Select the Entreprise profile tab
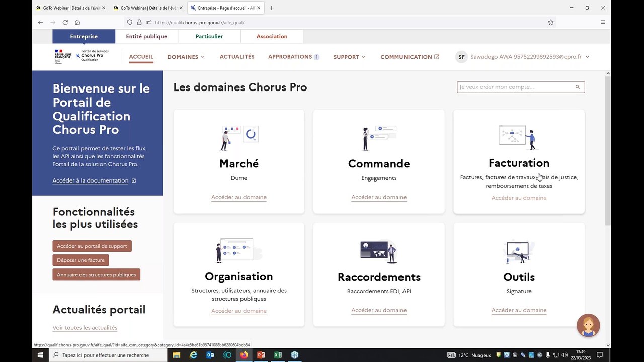644x362 pixels. coord(84,36)
